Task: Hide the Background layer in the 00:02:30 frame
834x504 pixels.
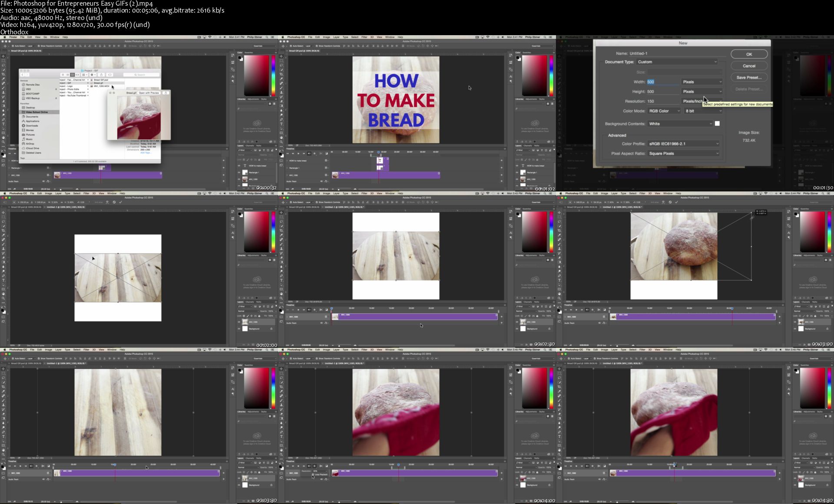Action: (x=517, y=329)
